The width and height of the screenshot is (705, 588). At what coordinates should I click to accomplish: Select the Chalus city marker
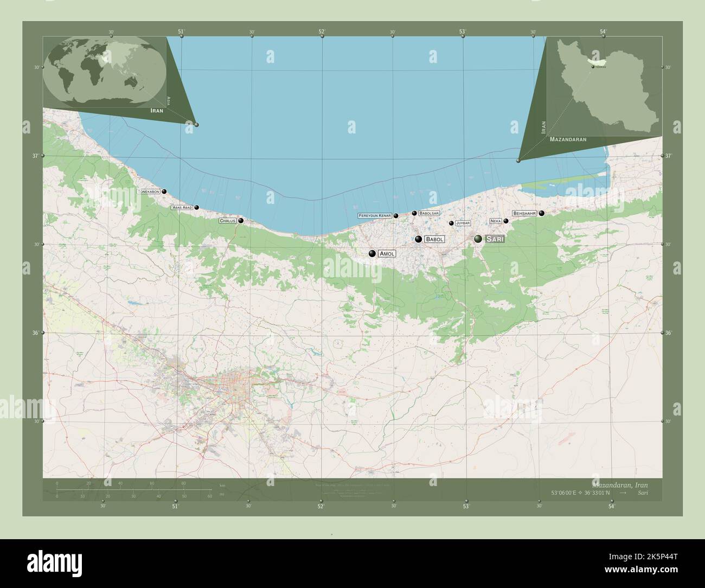[241, 221]
